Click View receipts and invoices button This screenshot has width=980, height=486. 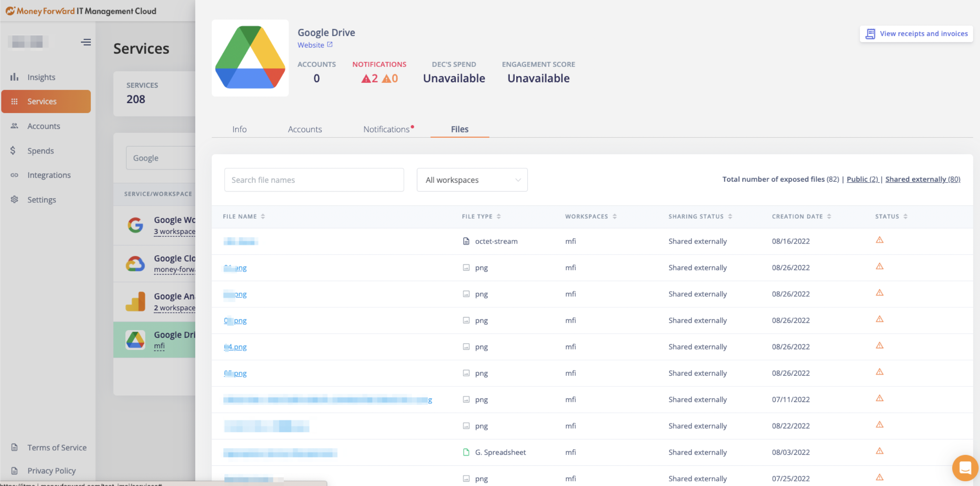click(x=916, y=34)
